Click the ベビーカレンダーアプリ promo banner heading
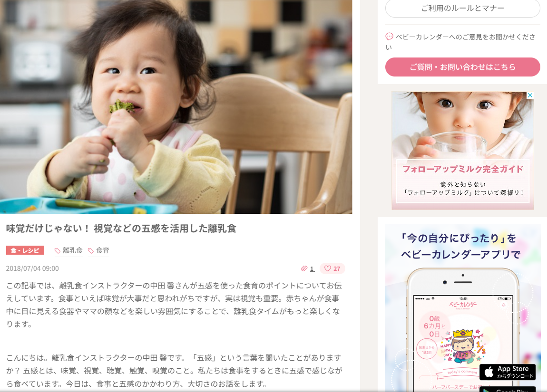Viewport: 547px width, 392px height. pyautogui.click(x=460, y=246)
